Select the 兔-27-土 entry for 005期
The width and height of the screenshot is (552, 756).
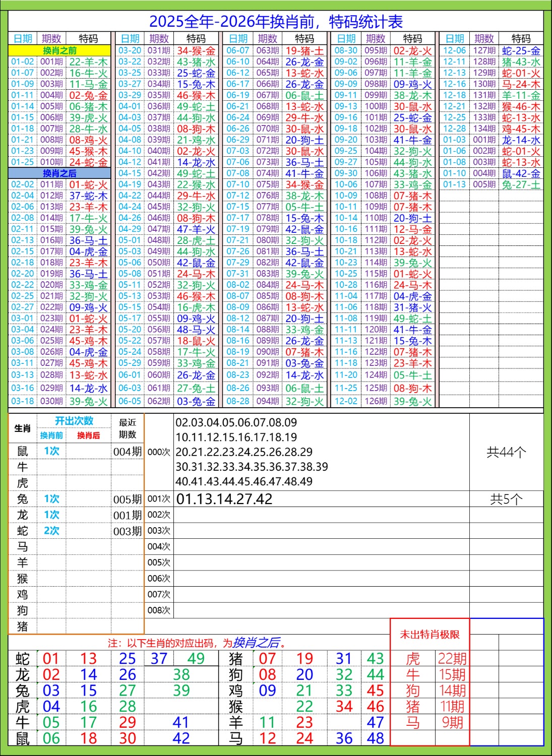point(521,184)
